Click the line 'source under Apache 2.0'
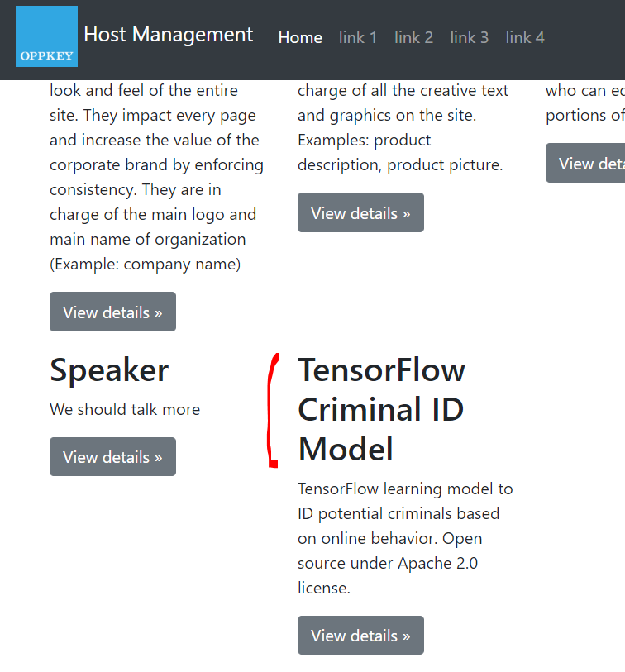The width and height of the screenshot is (625, 672). 388,563
